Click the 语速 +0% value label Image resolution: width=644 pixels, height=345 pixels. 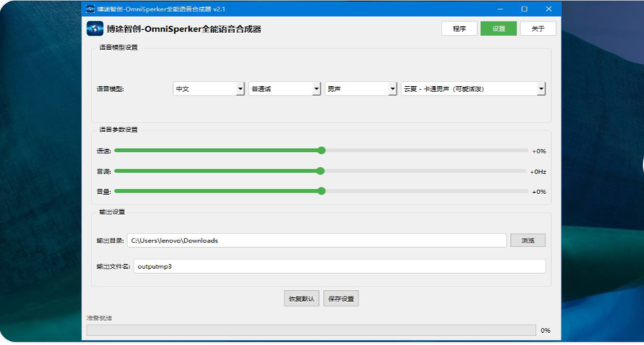539,151
